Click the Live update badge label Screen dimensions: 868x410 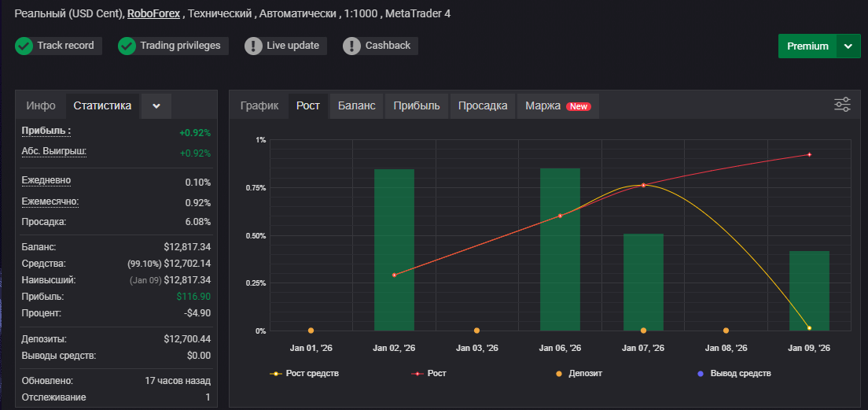tap(292, 46)
